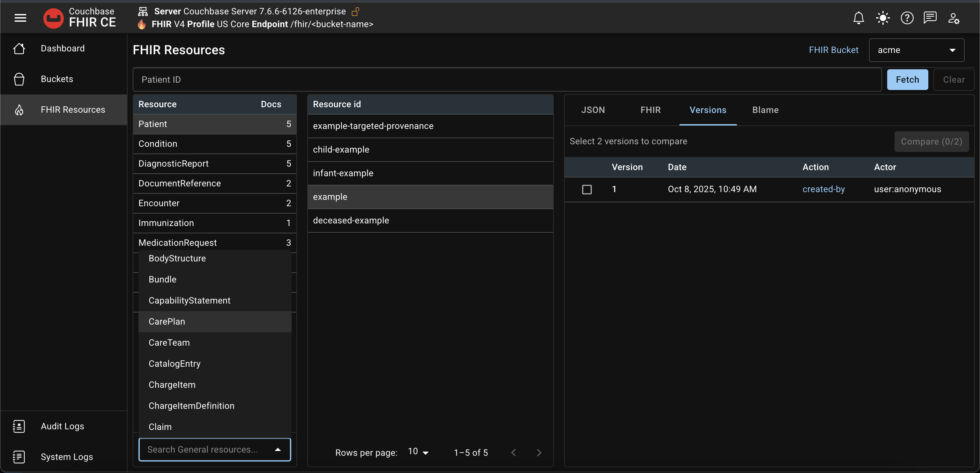Screen dimensions: 980x473
Task: Click the Fetch button
Action: [907, 79]
